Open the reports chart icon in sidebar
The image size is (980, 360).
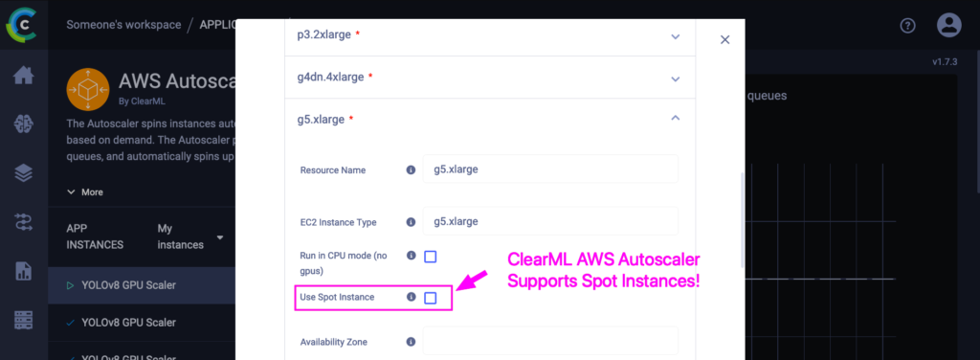click(x=24, y=271)
